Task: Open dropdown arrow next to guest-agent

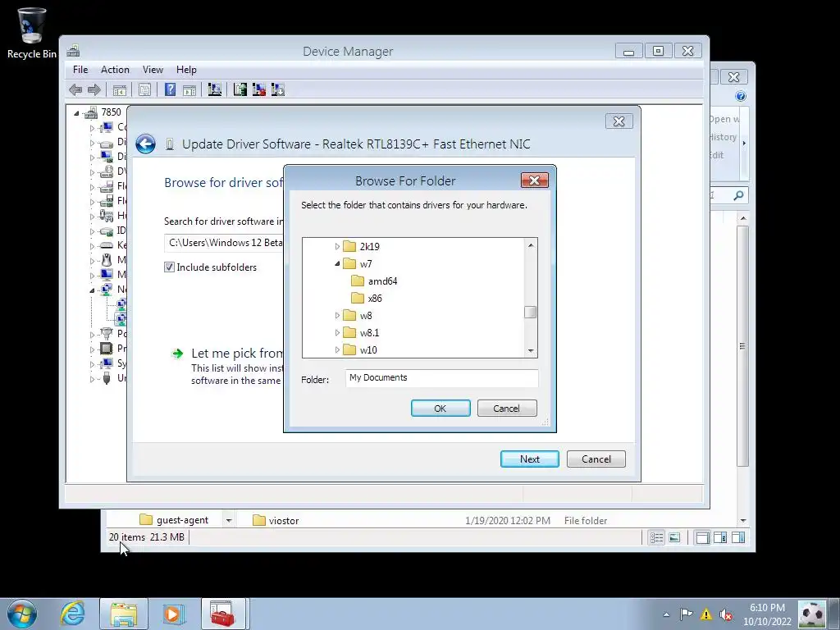Action: [x=229, y=520]
